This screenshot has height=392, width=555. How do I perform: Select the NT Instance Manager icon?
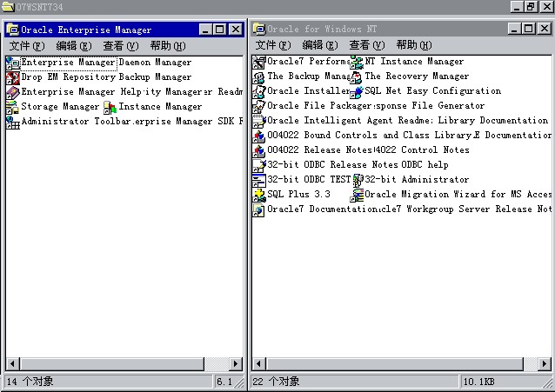[357, 63]
